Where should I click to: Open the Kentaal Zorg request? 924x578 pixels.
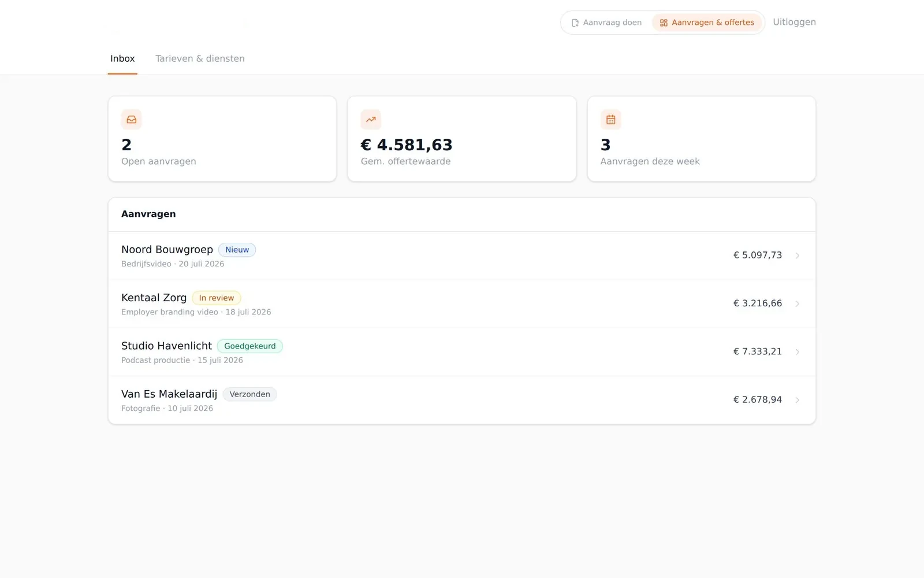coord(462,303)
